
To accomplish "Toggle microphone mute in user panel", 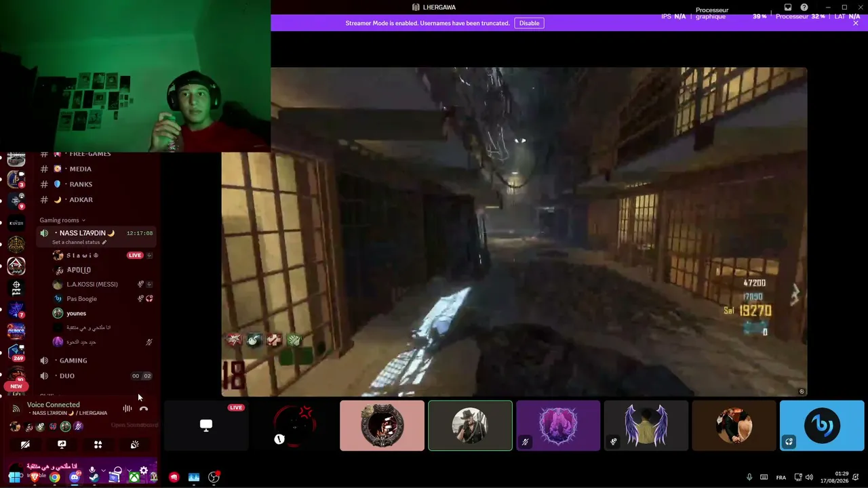I will click(x=92, y=470).
